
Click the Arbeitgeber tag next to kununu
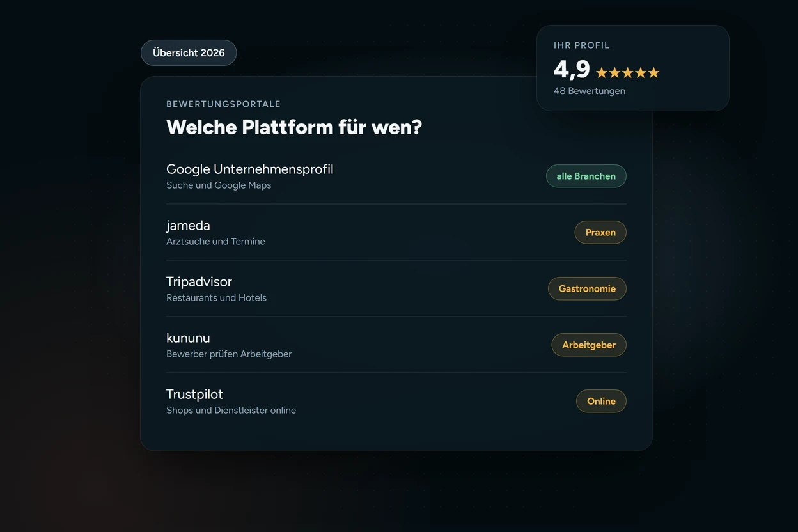click(589, 345)
